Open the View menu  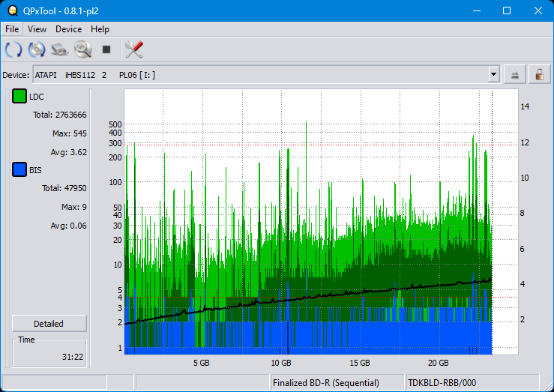click(x=37, y=29)
